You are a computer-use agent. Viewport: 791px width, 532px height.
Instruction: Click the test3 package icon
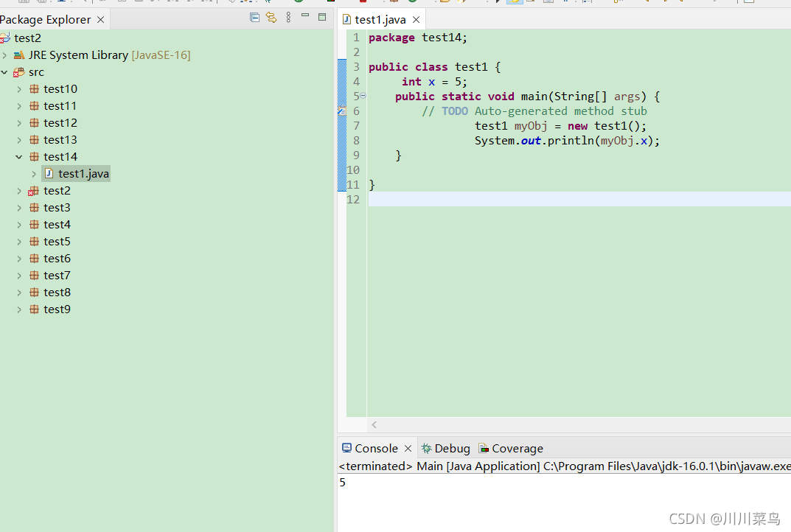[34, 208]
